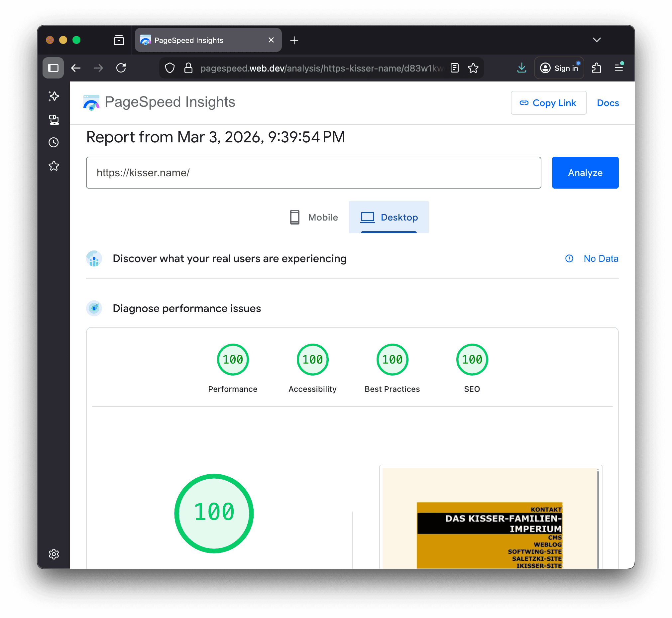Image resolution: width=672 pixels, height=618 pixels.
Task: Click the Copy Link button
Action: (x=548, y=103)
